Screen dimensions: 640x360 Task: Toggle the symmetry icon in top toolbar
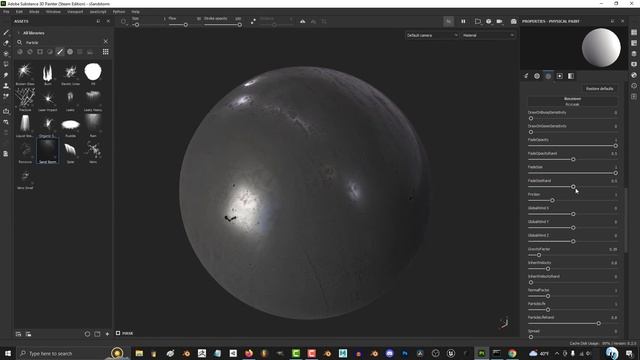click(302, 21)
